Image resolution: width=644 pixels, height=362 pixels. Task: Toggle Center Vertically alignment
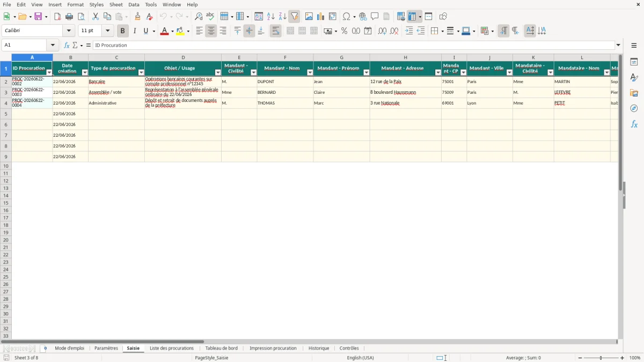point(249,31)
